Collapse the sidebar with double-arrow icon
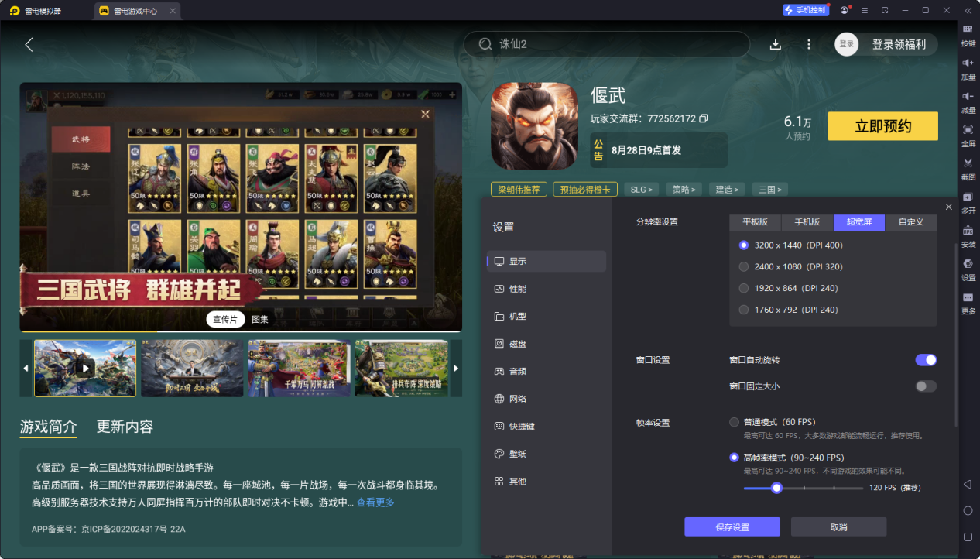Viewport: 980px width, 559px height. 968,10
